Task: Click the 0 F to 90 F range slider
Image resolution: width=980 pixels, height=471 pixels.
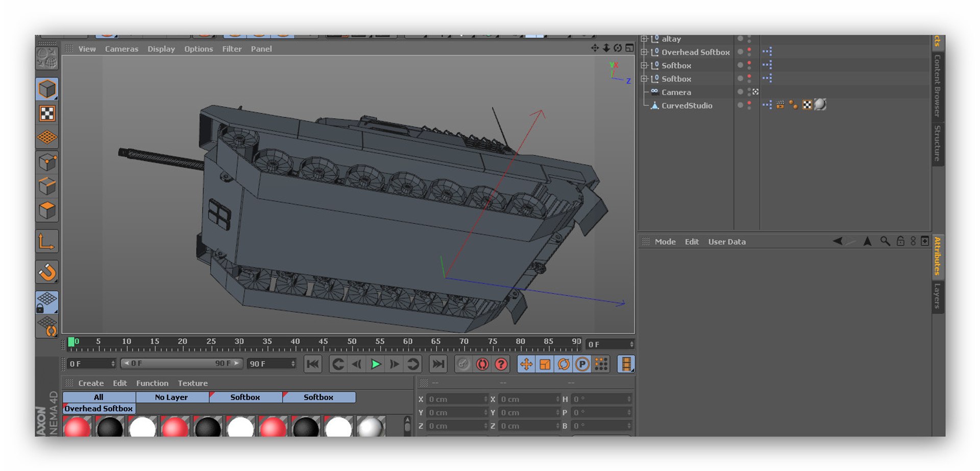Action: [181, 363]
